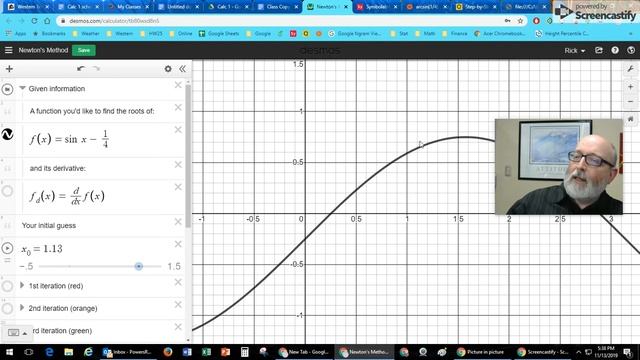Open the Google Sheets bookmark
The height and width of the screenshot is (360, 640).
click(219, 33)
